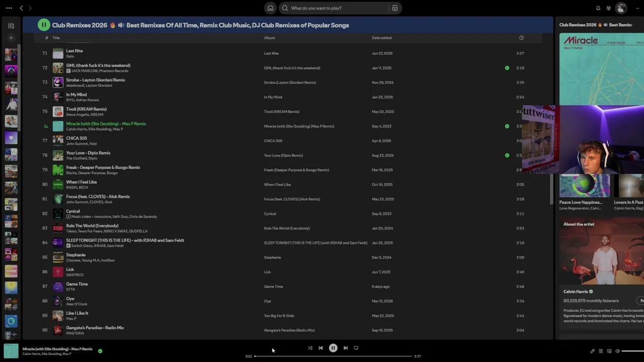The height and width of the screenshot is (362, 644).
Task: Open artist Galo under Last Nite
Action: coord(70,56)
